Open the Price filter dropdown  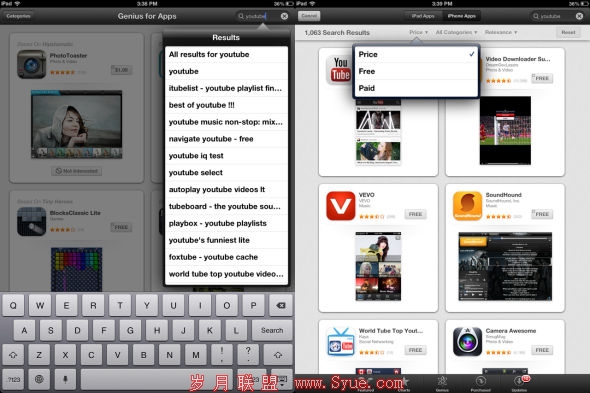coord(418,32)
